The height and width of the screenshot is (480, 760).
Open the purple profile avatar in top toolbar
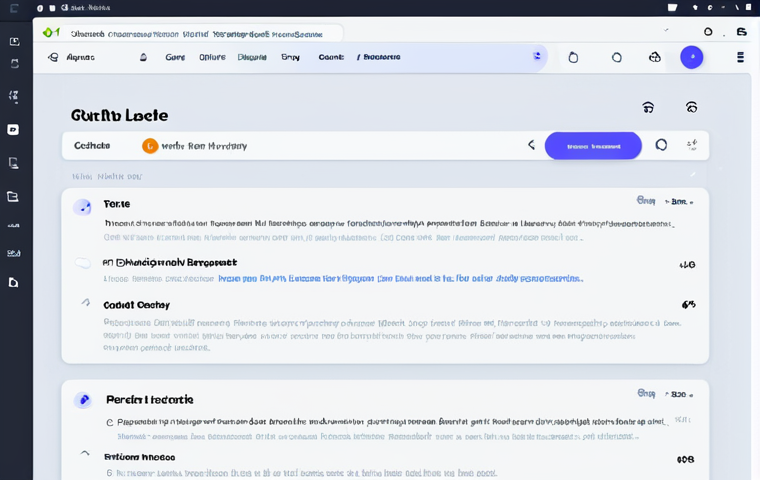pyautogui.click(x=691, y=57)
